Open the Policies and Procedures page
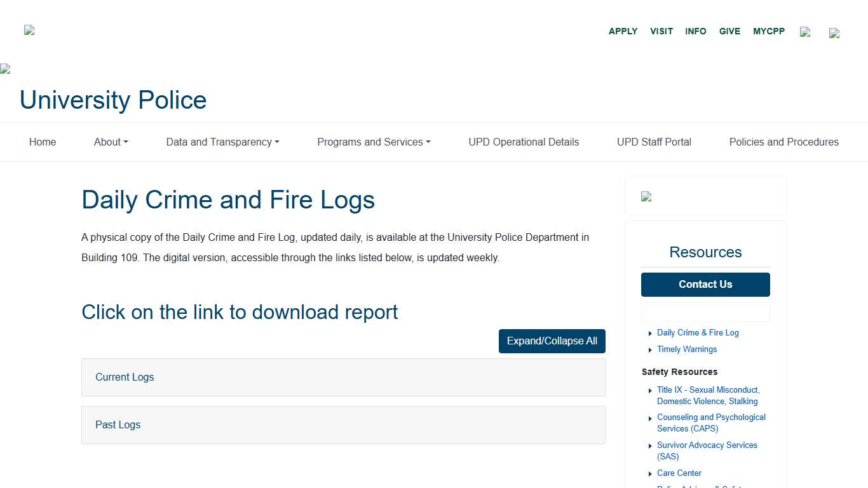 pyautogui.click(x=783, y=142)
